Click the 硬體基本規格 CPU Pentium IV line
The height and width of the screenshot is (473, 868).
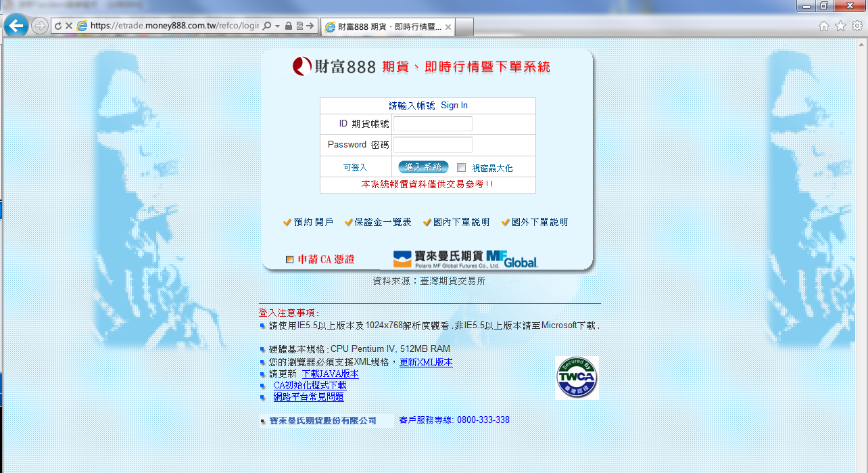click(x=360, y=348)
